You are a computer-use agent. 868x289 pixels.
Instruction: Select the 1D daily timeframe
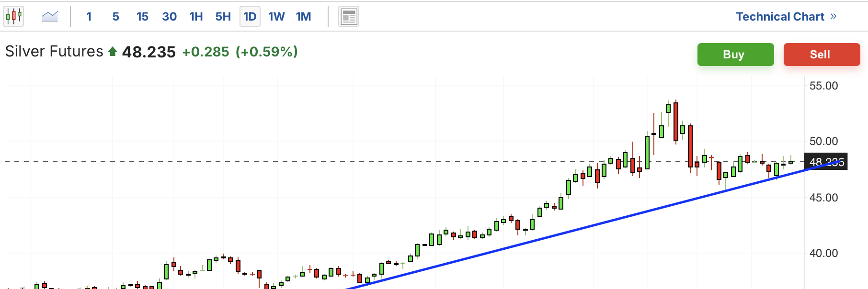click(250, 17)
